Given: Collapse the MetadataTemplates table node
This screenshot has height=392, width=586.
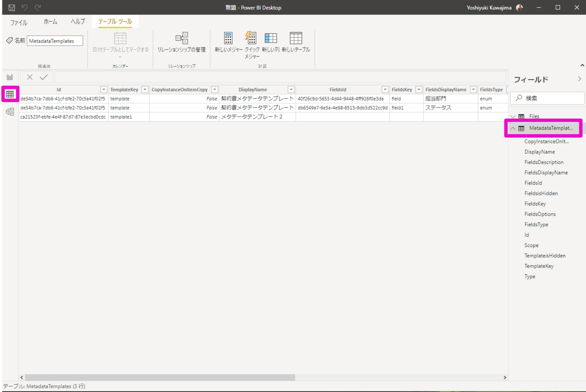Looking at the screenshot, I should tap(513, 128).
